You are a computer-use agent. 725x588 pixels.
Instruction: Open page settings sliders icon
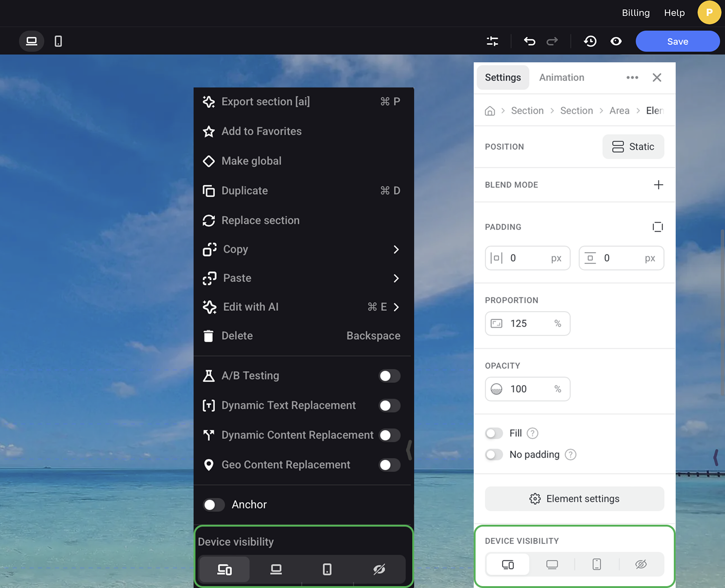[x=492, y=41]
